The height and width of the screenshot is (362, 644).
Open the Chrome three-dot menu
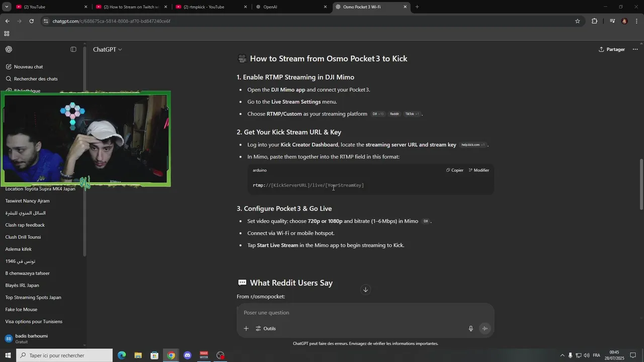click(637, 21)
